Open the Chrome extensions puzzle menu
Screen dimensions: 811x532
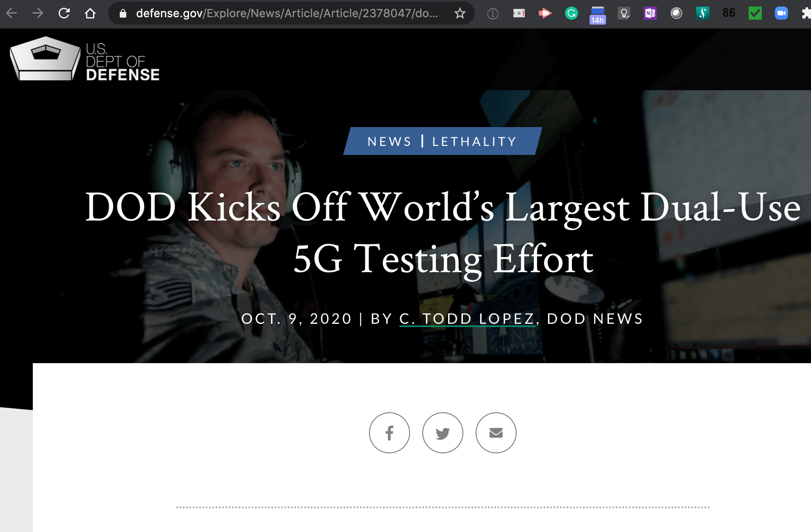coord(806,14)
